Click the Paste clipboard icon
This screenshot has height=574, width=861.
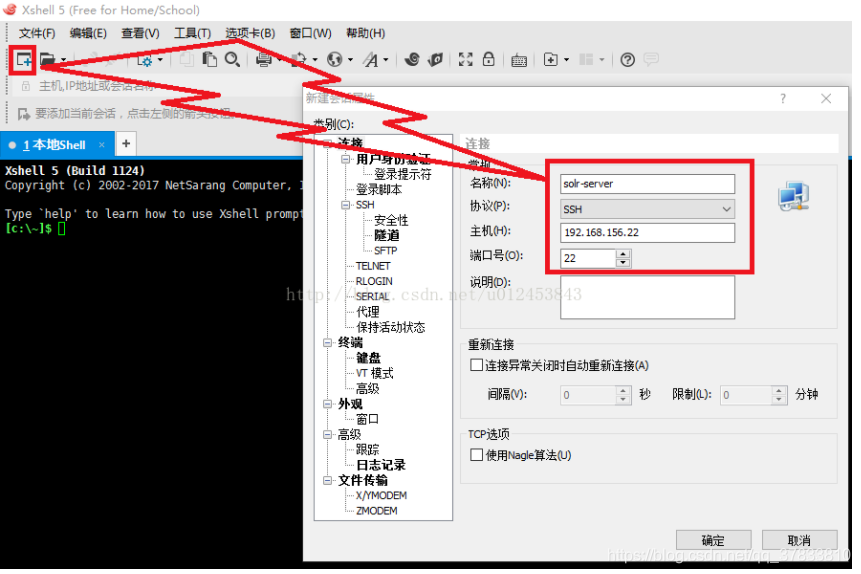coord(209,59)
